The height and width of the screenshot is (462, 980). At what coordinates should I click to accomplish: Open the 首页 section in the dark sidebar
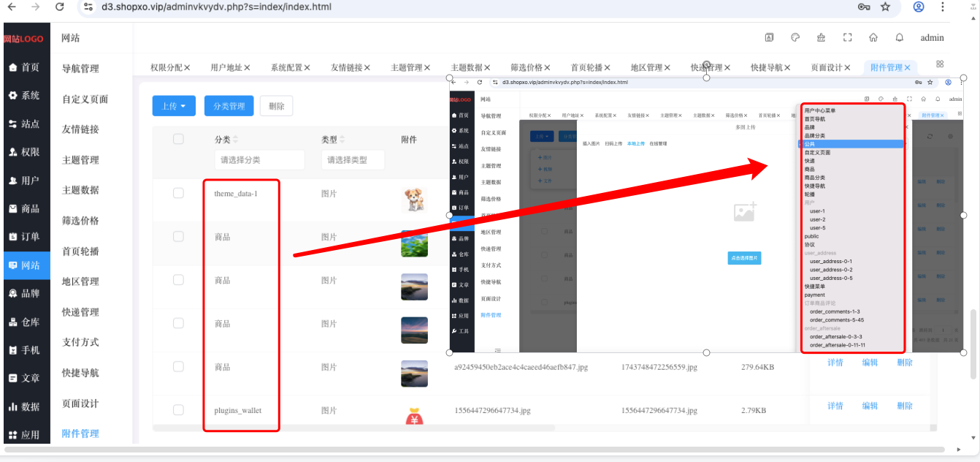(25, 67)
